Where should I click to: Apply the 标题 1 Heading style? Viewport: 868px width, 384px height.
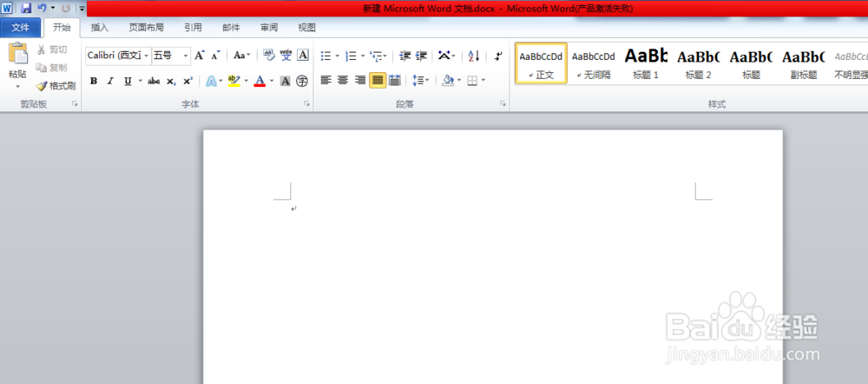pos(646,63)
